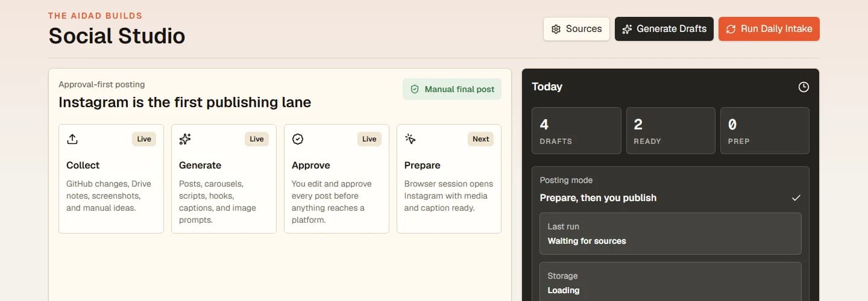Image resolution: width=868 pixels, height=301 pixels.
Task: Select the Generate card title
Action: click(200, 165)
